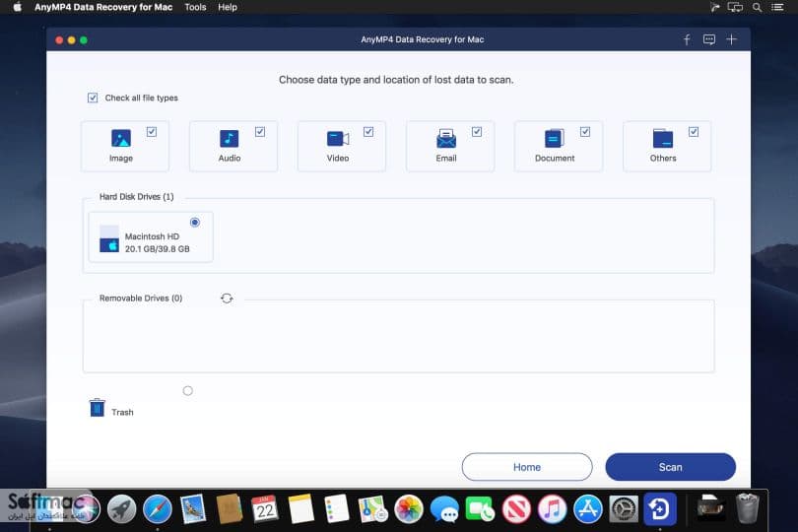Click the Image file type icon
The image size is (798, 532).
[121, 138]
